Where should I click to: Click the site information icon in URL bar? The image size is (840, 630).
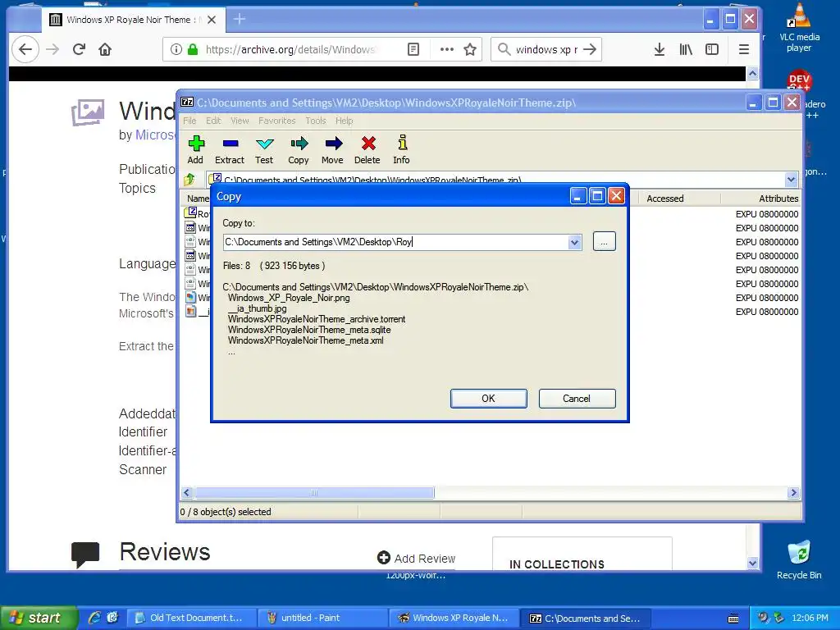coord(176,49)
